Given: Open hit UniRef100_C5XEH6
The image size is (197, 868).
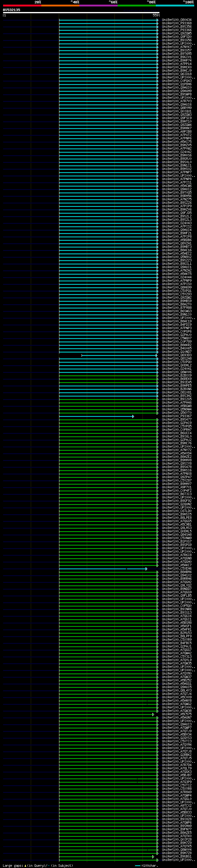Looking at the screenshot, I should [x=176, y=569].
